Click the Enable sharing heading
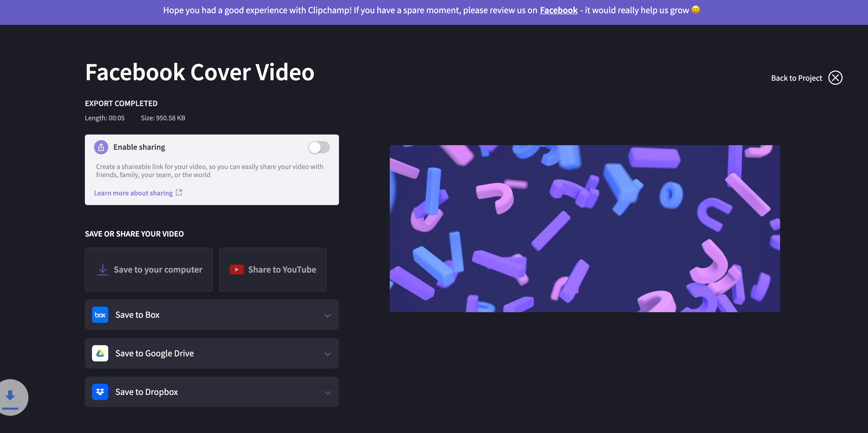 pyautogui.click(x=139, y=147)
